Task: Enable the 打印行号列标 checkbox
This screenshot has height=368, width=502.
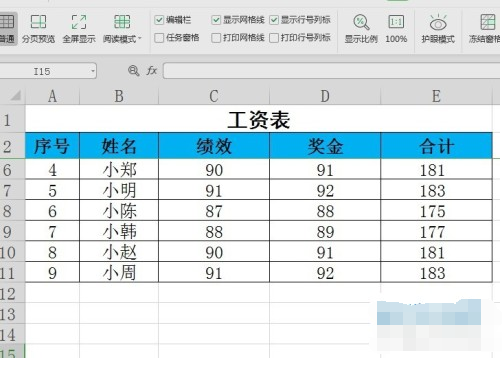Action: (274, 38)
